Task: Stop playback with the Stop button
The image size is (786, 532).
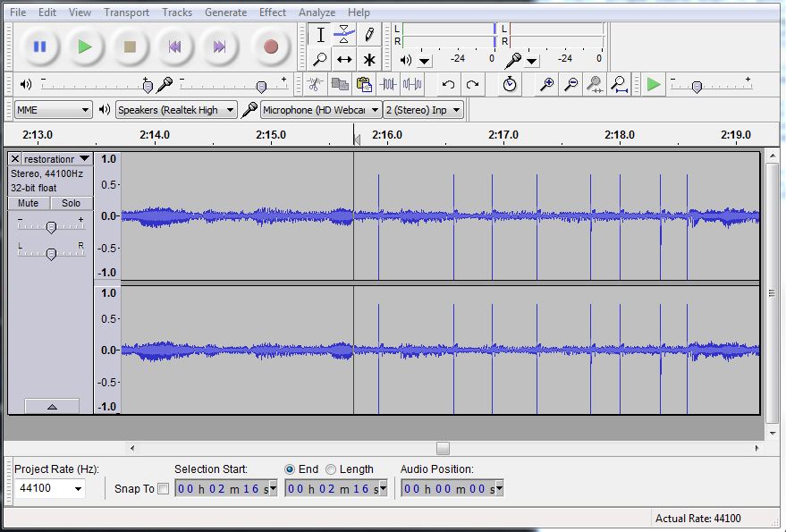Action: [x=130, y=47]
